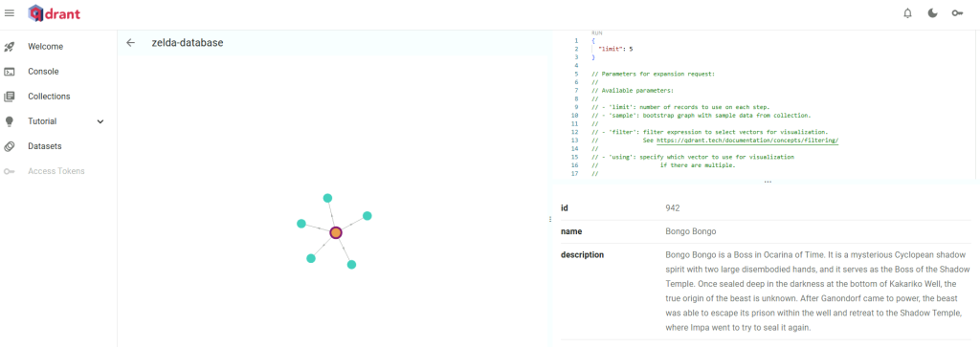This screenshot has height=347, width=980.
Task: Select the topmost teal graph node
Action: click(x=327, y=198)
